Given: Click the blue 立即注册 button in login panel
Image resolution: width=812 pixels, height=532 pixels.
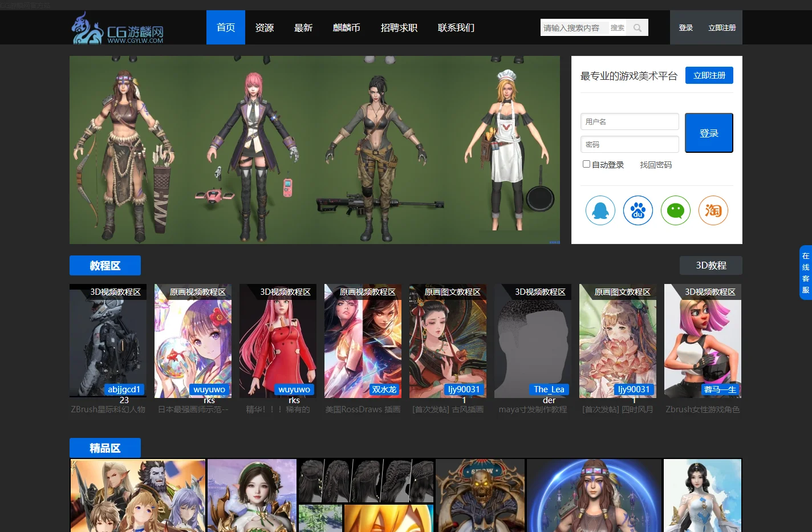Looking at the screenshot, I should (x=709, y=75).
